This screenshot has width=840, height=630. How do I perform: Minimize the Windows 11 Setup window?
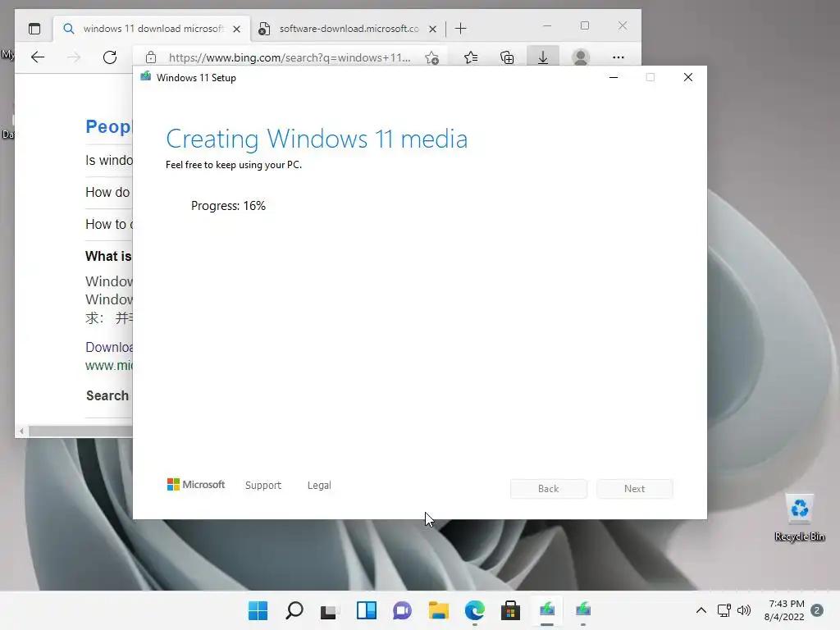click(x=614, y=78)
